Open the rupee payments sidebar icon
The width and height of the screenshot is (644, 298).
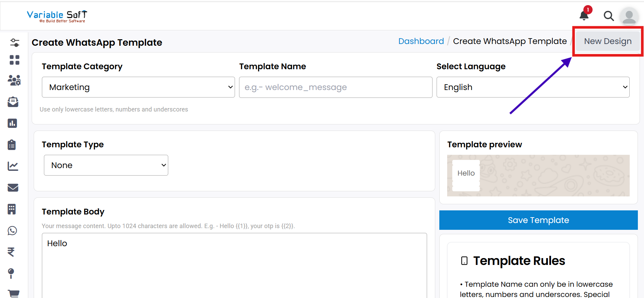point(11,252)
